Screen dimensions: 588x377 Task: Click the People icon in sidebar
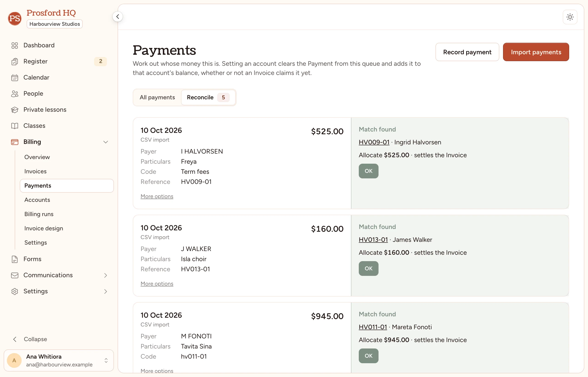tap(15, 94)
